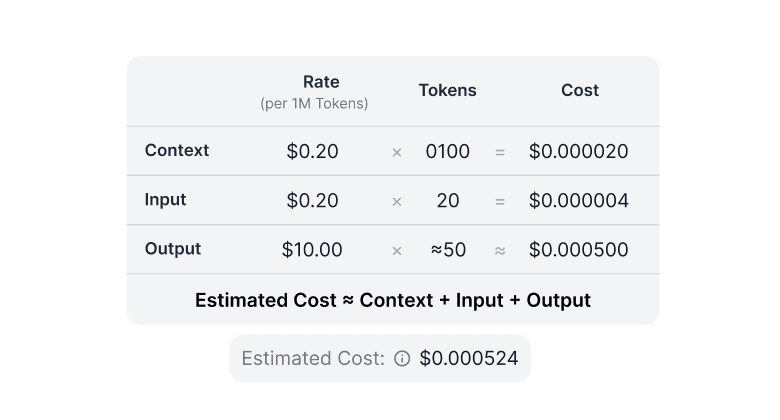The height and width of the screenshot is (420, 780).
Task: Click the Context token count 0100
Action: pyautogui.click(x=447, y=152)
